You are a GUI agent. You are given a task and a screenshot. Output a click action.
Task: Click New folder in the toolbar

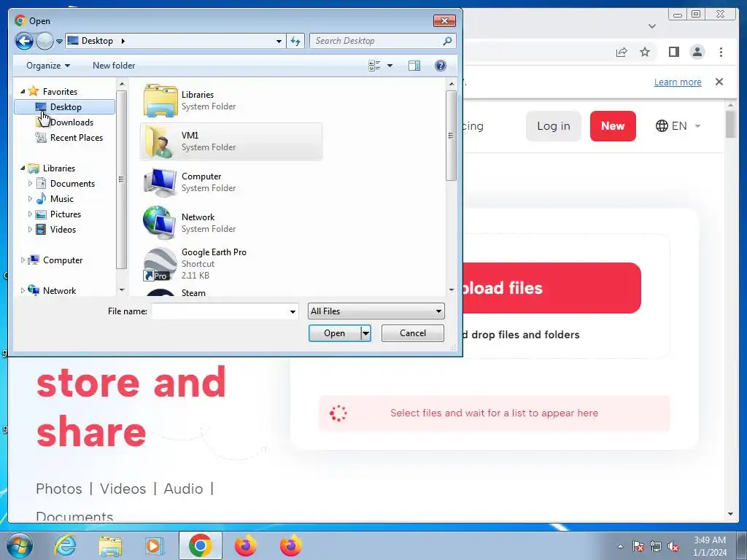click(x=114, y=65)
